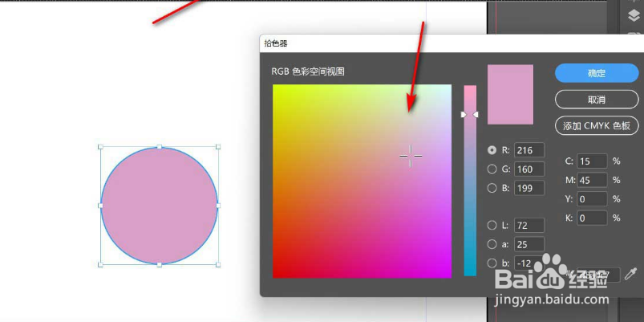Click the C percentage field

coord(592,161)
